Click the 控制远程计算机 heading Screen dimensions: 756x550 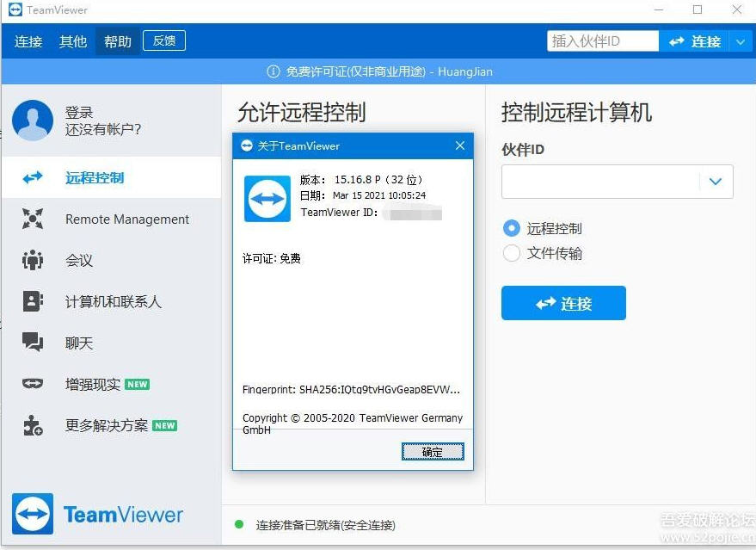[x=576, y=112]
